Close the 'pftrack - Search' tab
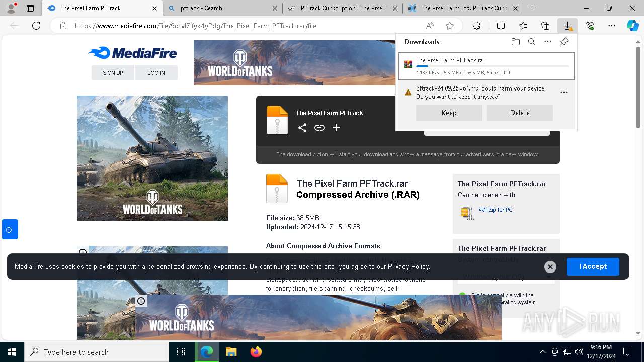This screenshot has height=362, width=644. coord(274,8)
